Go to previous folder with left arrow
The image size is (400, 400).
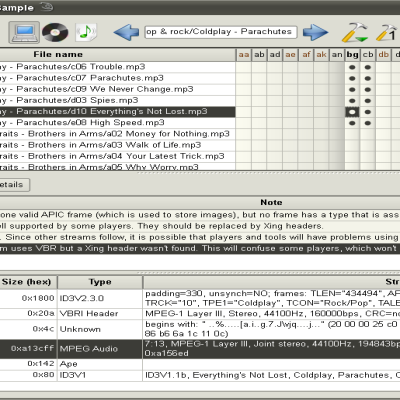point(126,32)
